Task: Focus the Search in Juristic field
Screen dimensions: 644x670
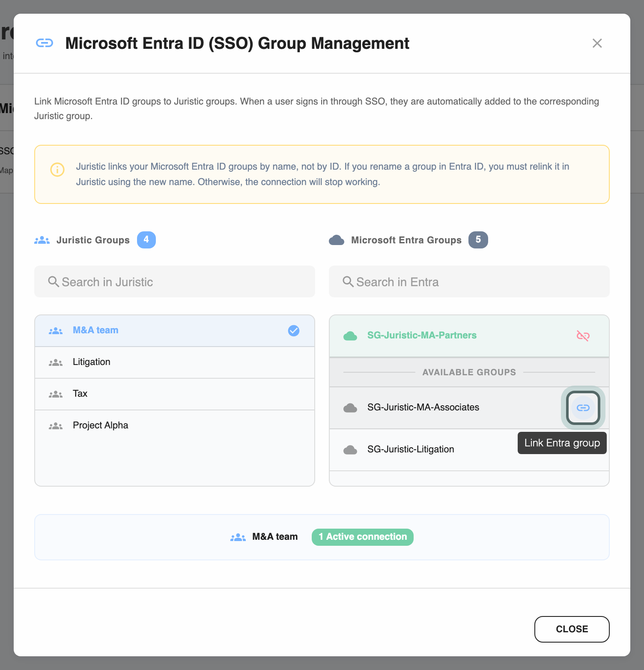Action: click(x=175, y=281)
